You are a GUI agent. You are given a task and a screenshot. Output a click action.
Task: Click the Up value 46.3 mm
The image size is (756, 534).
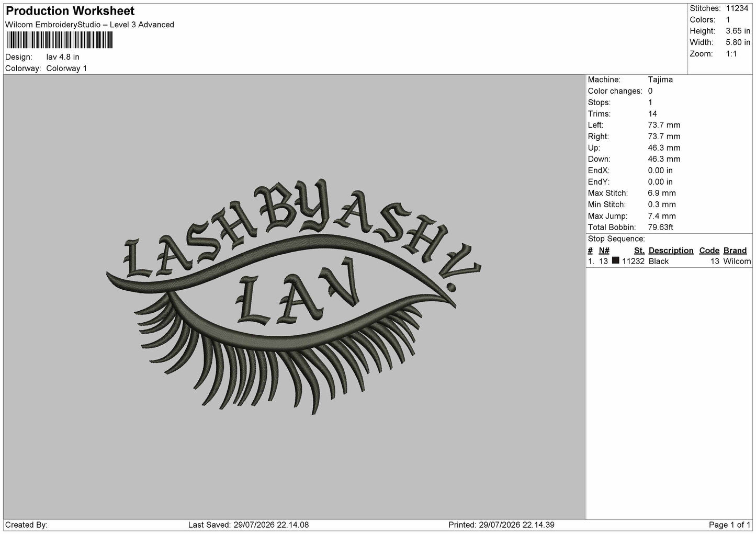(664, 148)
